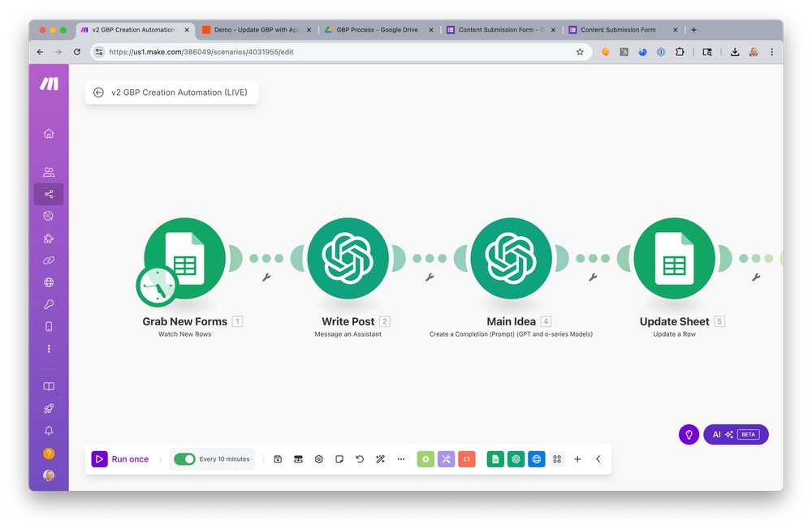Open the Write Post OpenAI module
Viewport: 812px width, 529px height.
tap(348, 258)
